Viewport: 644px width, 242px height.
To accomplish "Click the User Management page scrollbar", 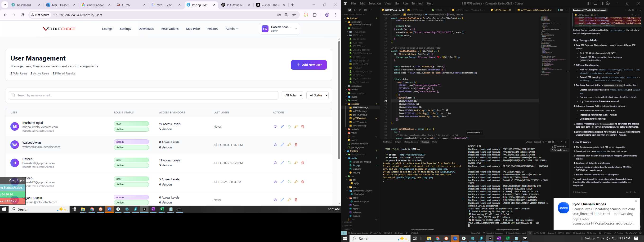I will coord(339,100).
